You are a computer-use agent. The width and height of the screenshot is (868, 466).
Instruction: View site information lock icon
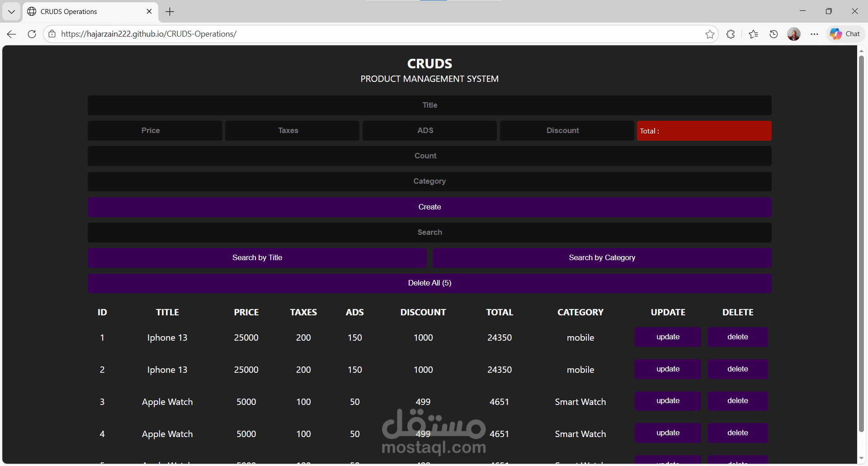coord(52,34)
